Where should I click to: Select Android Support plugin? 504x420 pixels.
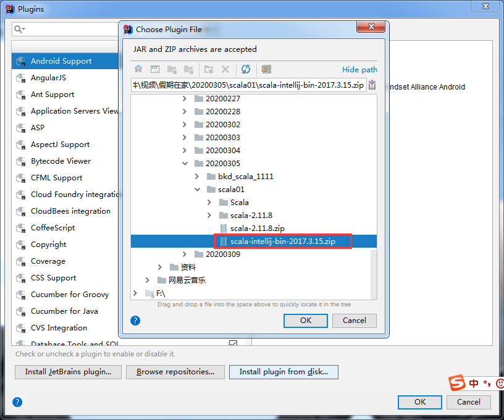click(65, 61)
